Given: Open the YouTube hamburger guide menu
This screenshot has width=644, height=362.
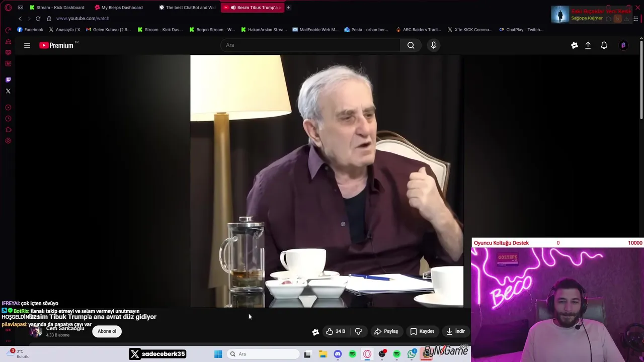Looking at the screenshot, I should (27, 45).
